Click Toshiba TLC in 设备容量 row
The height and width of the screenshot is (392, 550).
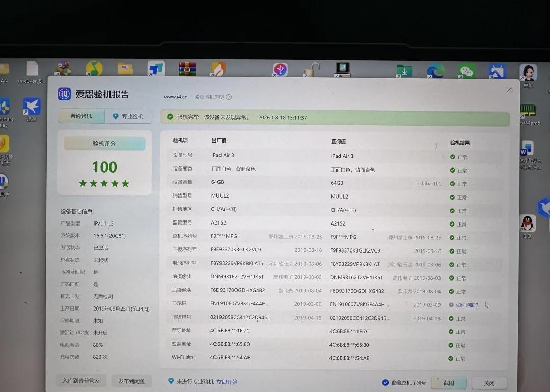click(428, 184)
